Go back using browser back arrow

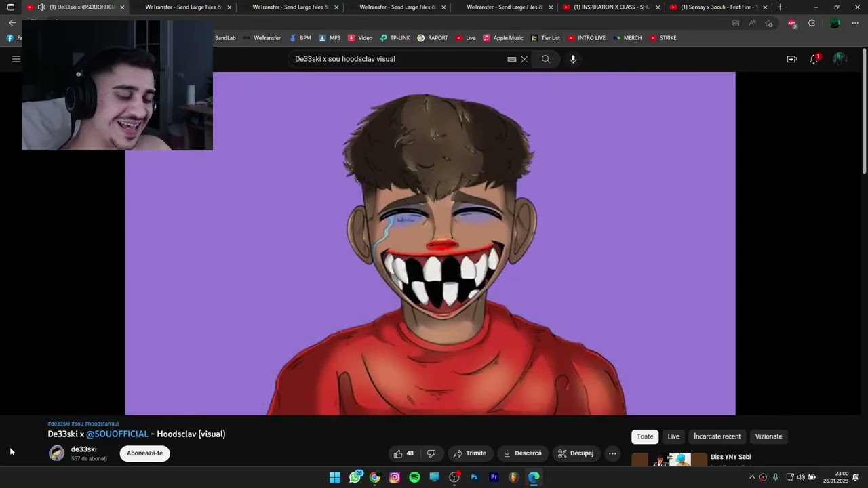12,22
